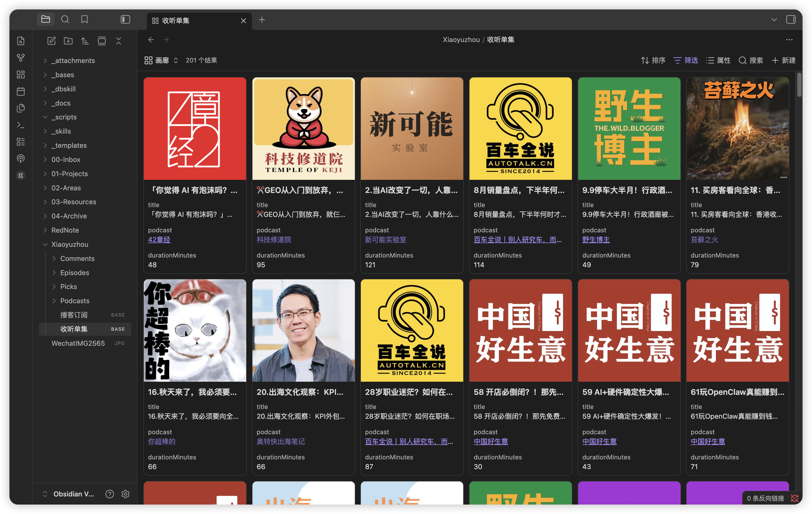This screenshot has width=812, height=514.
Task: Create a new note using the pencil icon
Action: [x=51, y=40]
